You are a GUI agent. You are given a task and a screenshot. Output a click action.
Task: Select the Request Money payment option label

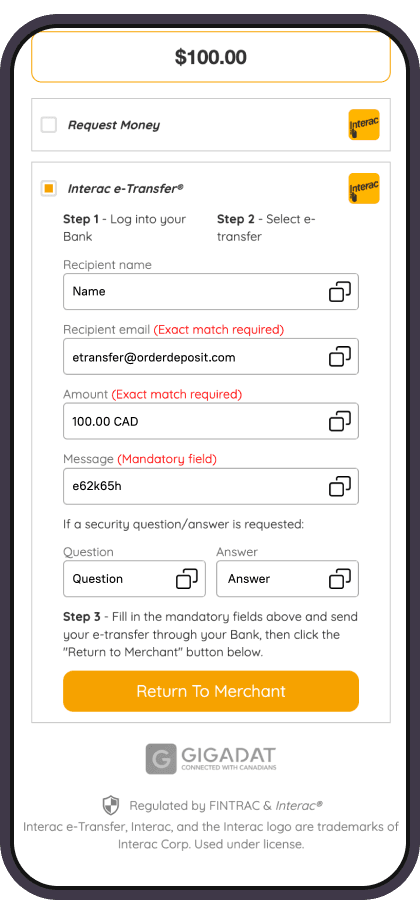point(114,125)
